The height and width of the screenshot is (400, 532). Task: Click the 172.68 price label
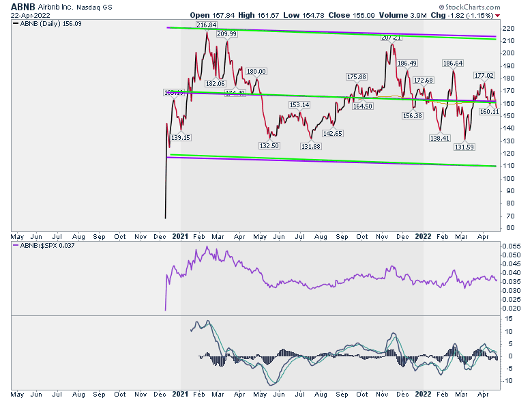(x=424, y=80)
